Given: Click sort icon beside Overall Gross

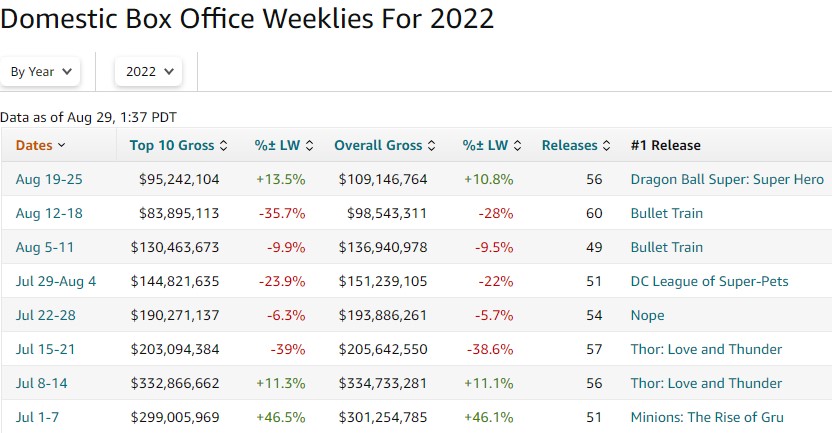Looking at the screenshot, I should (431, 145).
